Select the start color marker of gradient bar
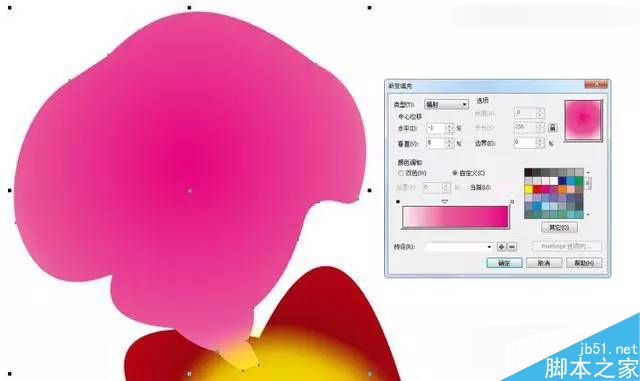The height and width of the screenshot is (381, 640). click(398, 201)
